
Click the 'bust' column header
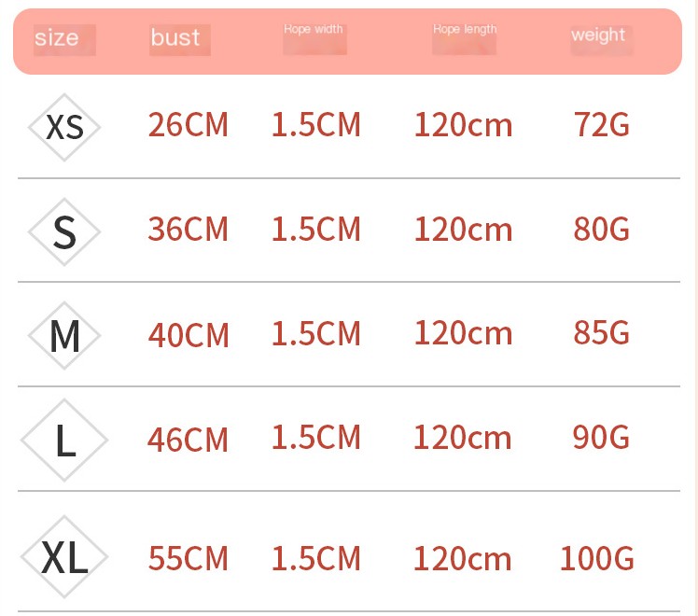pos(174,37)
